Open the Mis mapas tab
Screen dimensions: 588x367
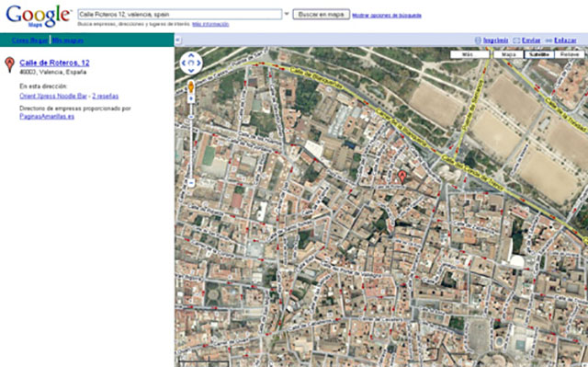(x=67, y=40)
